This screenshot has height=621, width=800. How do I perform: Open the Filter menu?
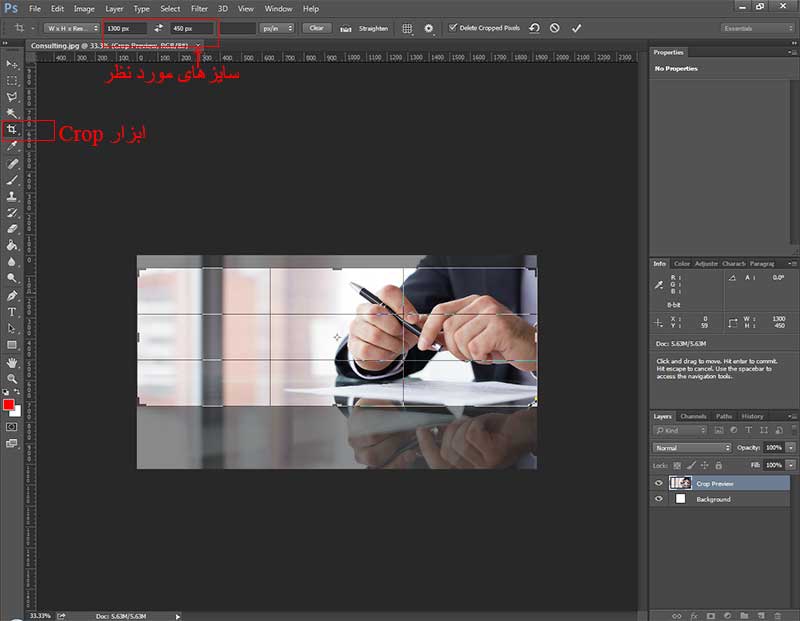tap(199, 9)
